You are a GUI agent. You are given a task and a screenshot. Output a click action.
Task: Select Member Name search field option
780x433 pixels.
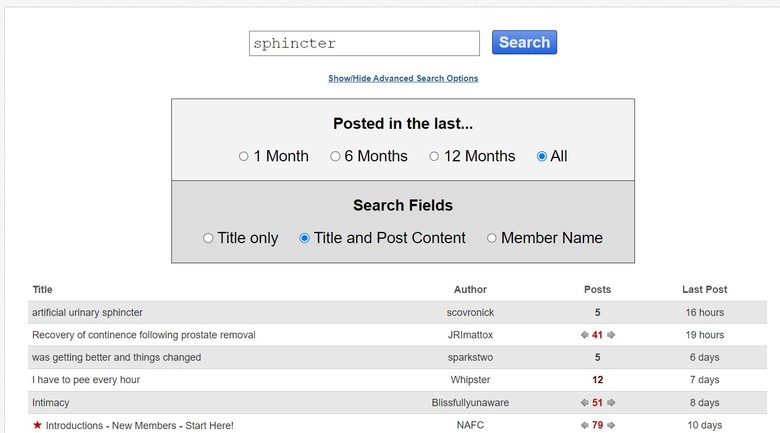(x=492, y=238)
